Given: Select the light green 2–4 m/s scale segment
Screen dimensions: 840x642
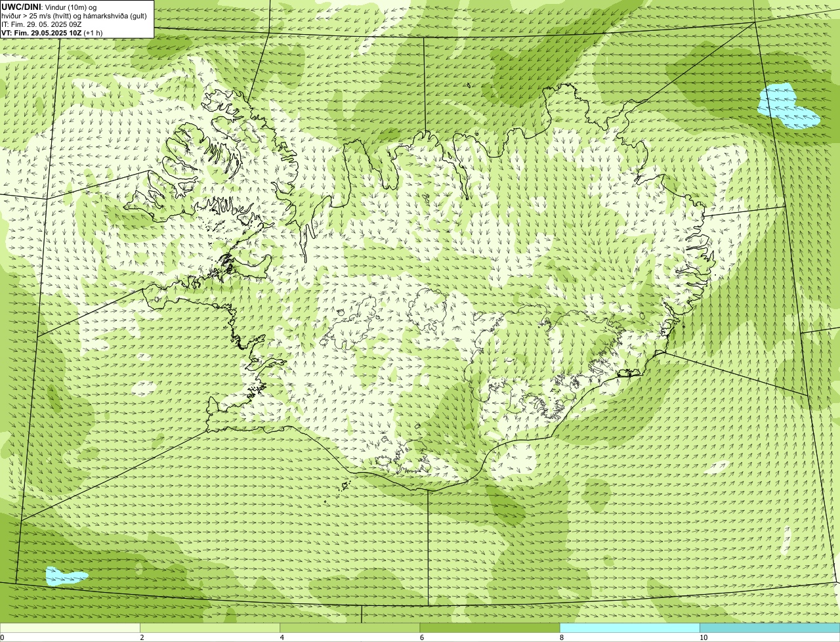Looking at the screenshot, I should (x=209, y=628).
